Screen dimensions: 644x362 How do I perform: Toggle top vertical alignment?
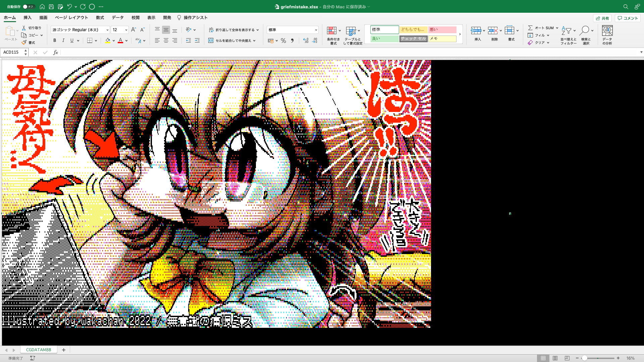pyautogui.click(x=157, y=30)
